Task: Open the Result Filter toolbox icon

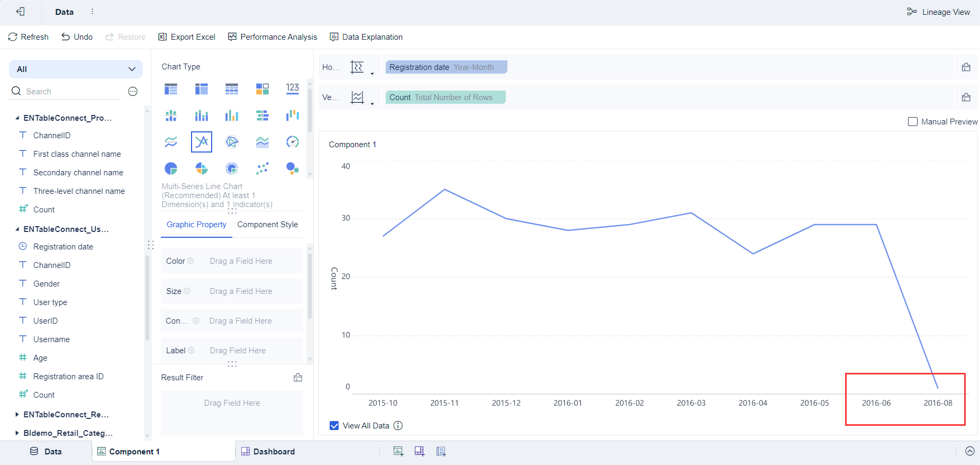Action: point(298,378)
